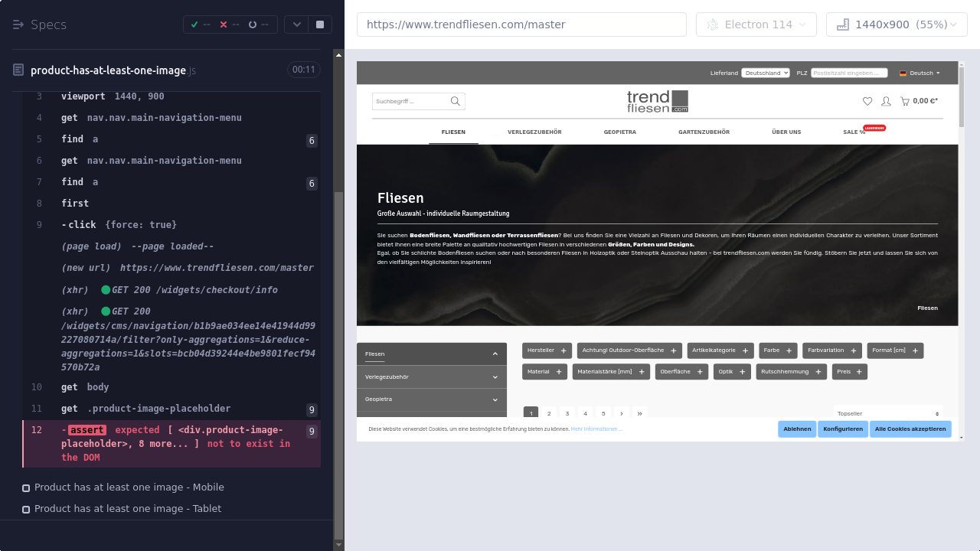This screenshot has width=980, height=551.
Task: Open the Geopietra navigation menu item
Action: (x=619, y=132)
